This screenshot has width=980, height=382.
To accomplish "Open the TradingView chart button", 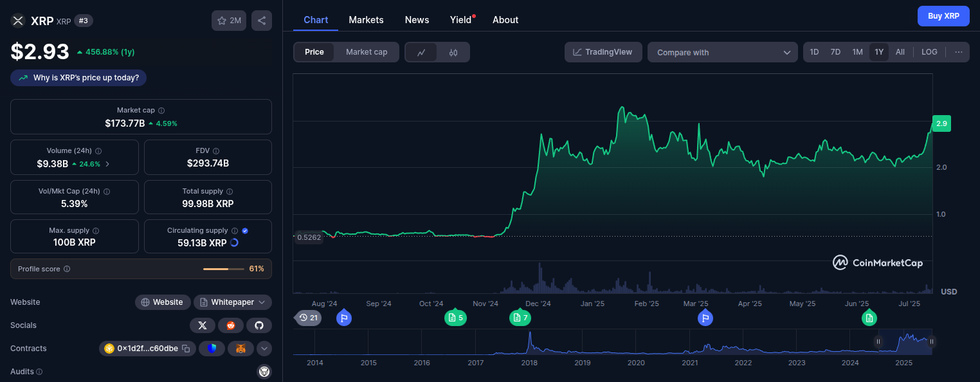I will [603, 52].
